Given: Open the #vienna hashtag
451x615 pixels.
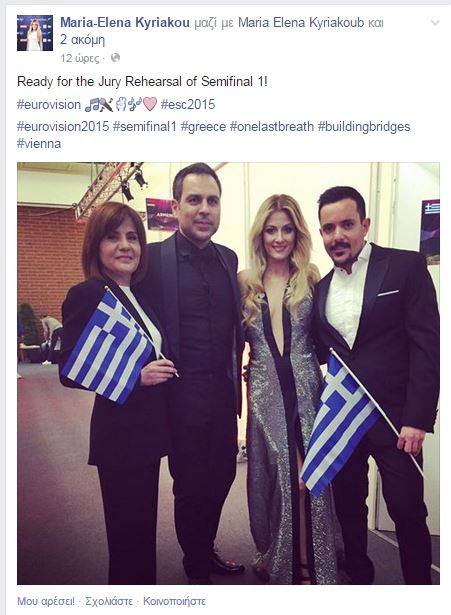Looking at the screenshot, I should [x=39, y=144].
